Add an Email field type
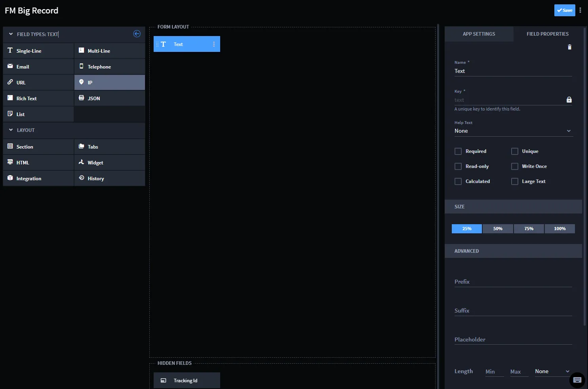This screenshot has height=389, width=588. point(38,67)
